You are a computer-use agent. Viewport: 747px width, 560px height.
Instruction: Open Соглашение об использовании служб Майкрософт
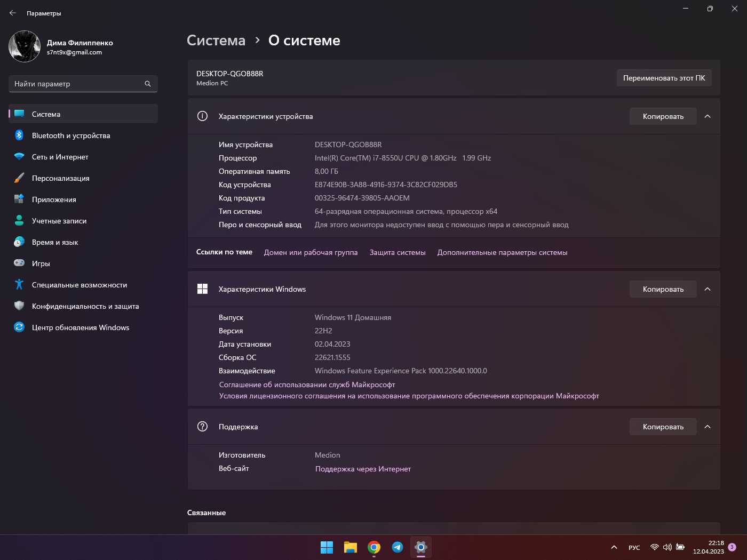[x=307, y=385]
